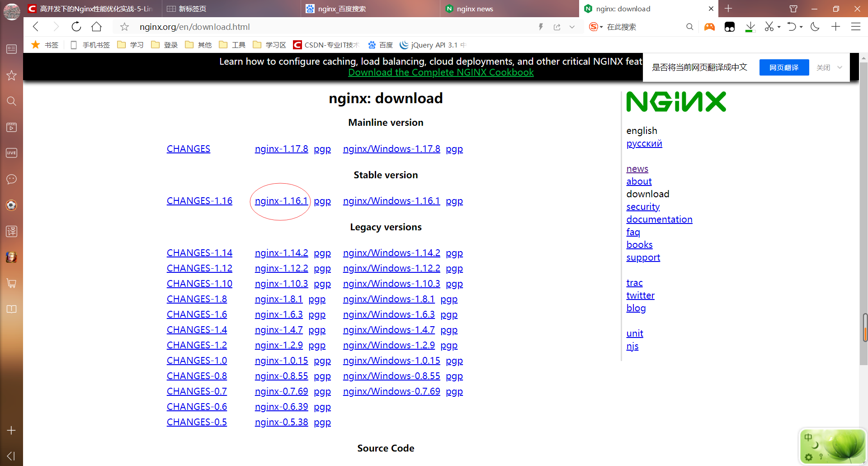
Task: Switch to the nginx_百度搜索 tab
Action: 370,9
